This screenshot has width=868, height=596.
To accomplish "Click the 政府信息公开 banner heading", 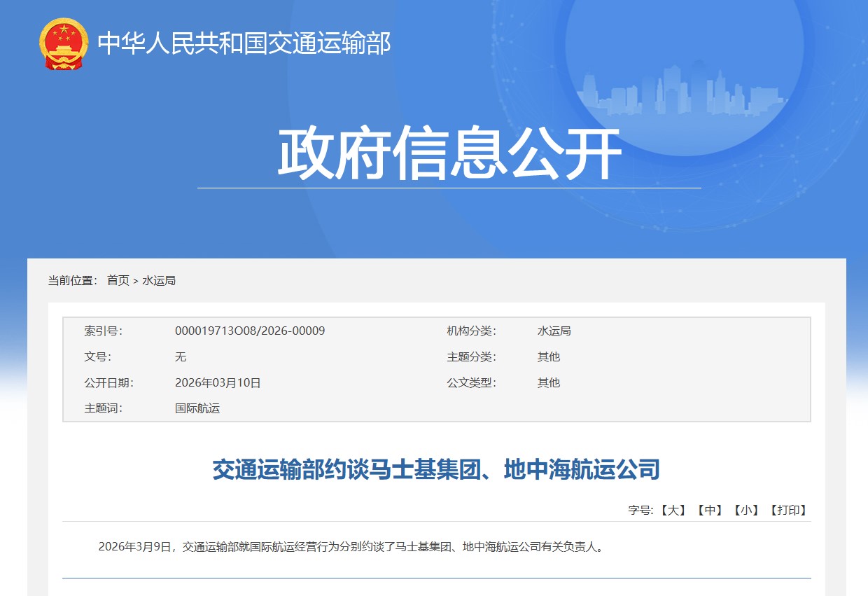I will click(449, 155).
